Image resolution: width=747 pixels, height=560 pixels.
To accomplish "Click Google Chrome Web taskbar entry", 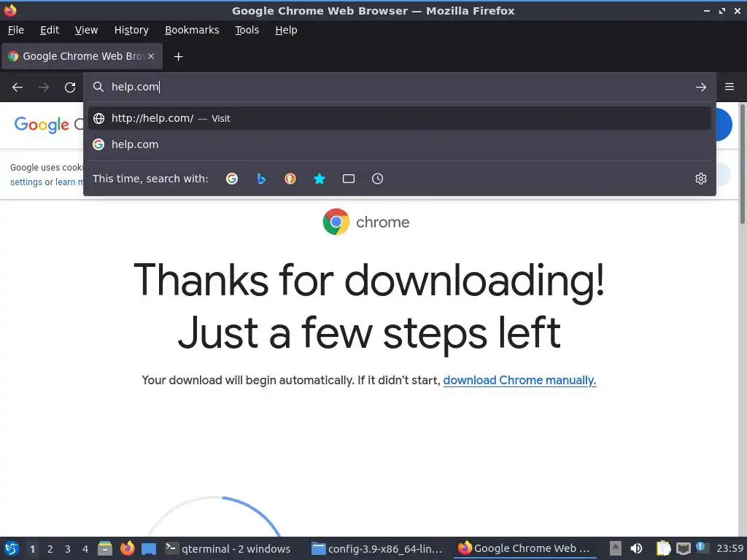I will (x=524, y=548).
